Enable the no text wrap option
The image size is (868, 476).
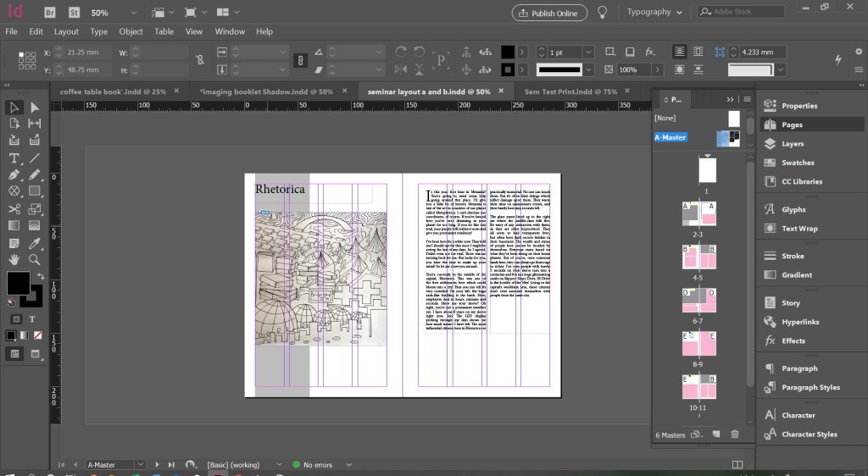click(679, 52)
